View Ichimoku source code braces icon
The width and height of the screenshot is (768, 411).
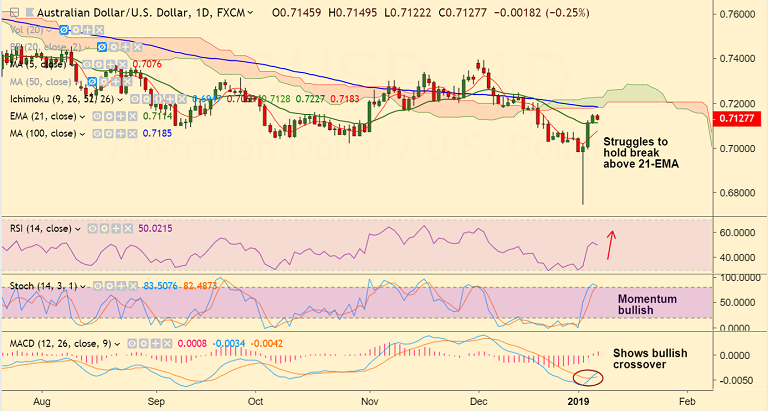(158, 99)
